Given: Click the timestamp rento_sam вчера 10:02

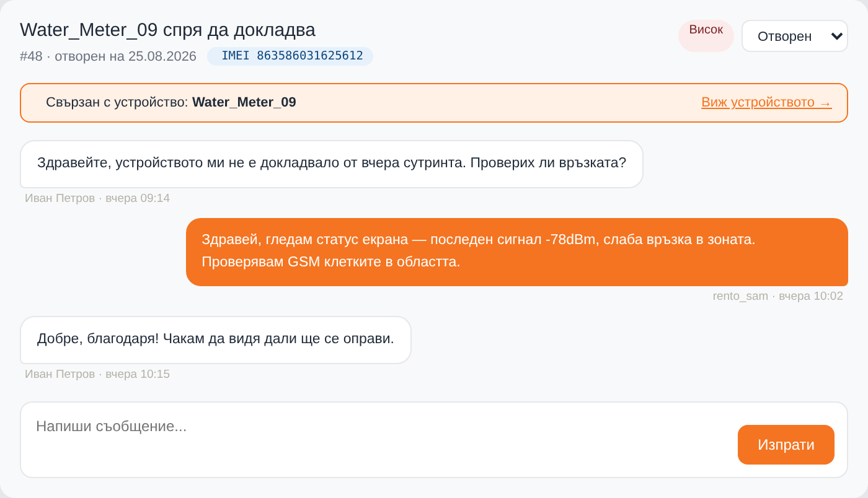Looking at the screenshot, I should (778, 296).
